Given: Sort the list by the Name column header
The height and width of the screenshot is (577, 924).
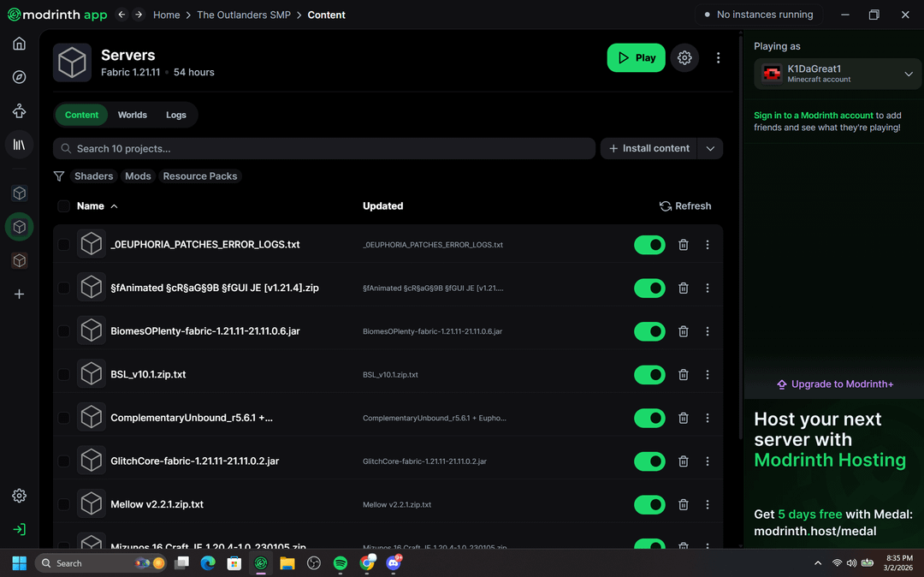Looking at the screenshot, I should point(91,206).
